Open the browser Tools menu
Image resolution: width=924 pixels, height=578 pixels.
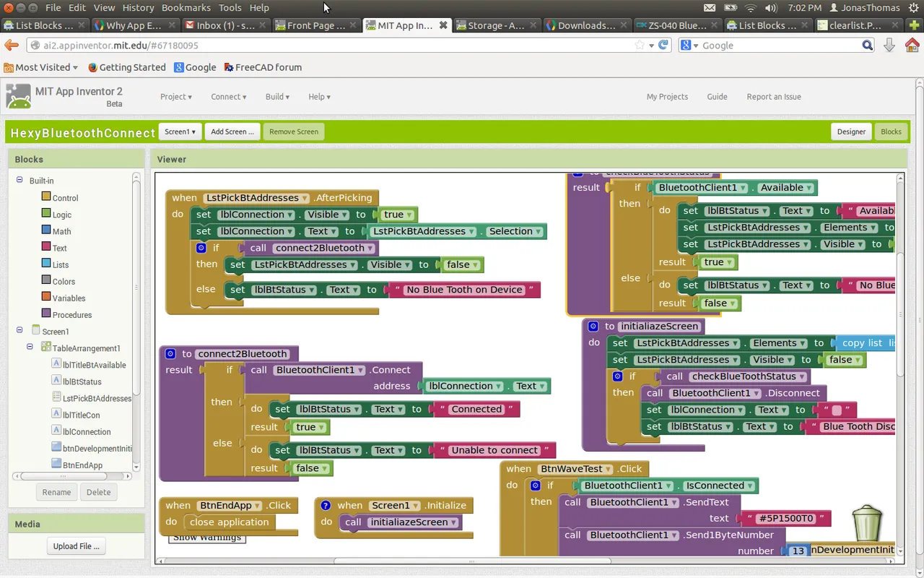[230, 7]
